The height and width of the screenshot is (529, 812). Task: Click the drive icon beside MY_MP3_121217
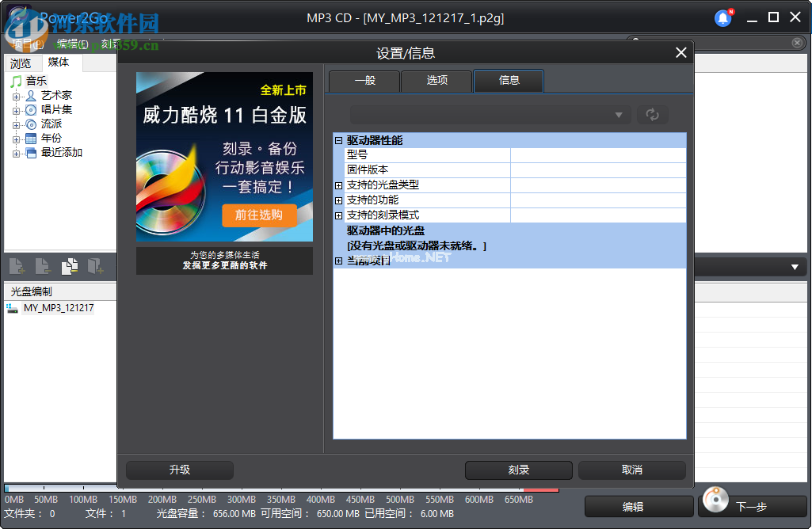(x=12, y=309)
